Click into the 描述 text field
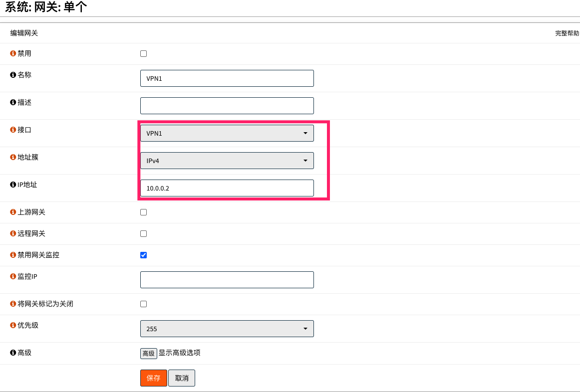 pyautogui.click(x=227, y=106)
